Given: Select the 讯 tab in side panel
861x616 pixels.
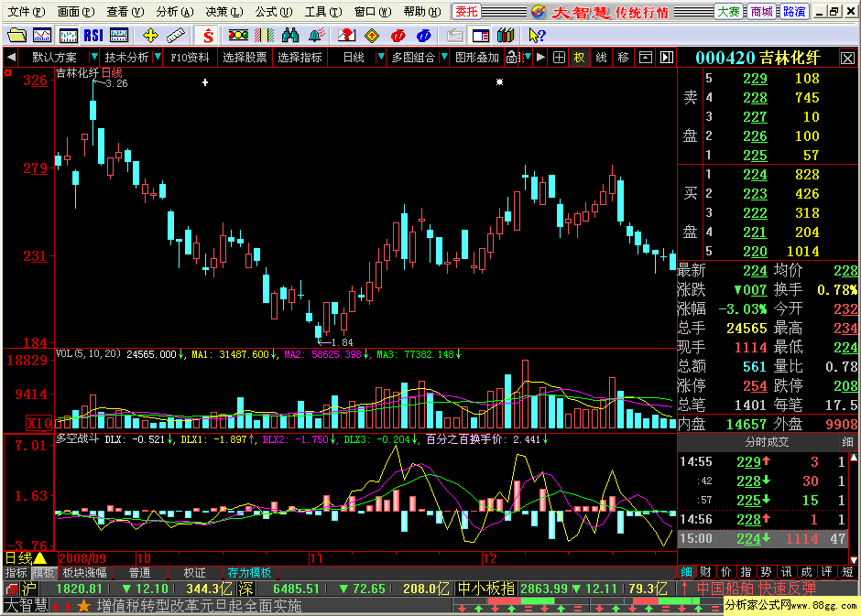Looking at the screenshot, I should (x=786, y=572).
